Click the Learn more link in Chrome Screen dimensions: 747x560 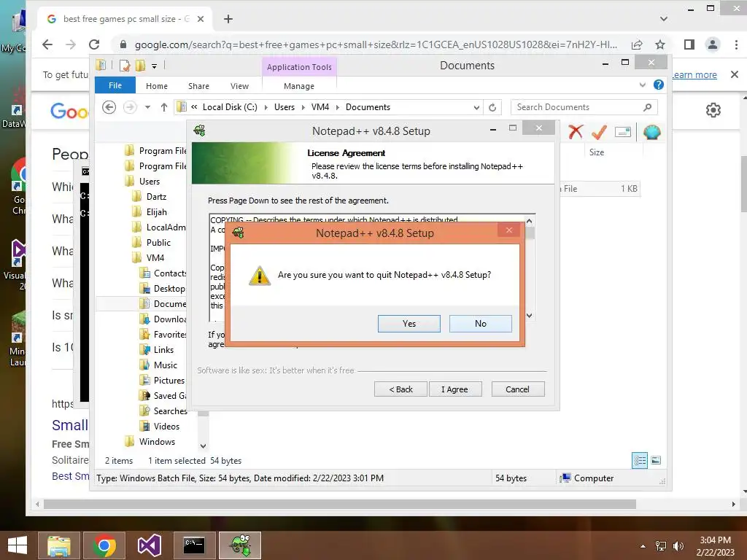694,75
